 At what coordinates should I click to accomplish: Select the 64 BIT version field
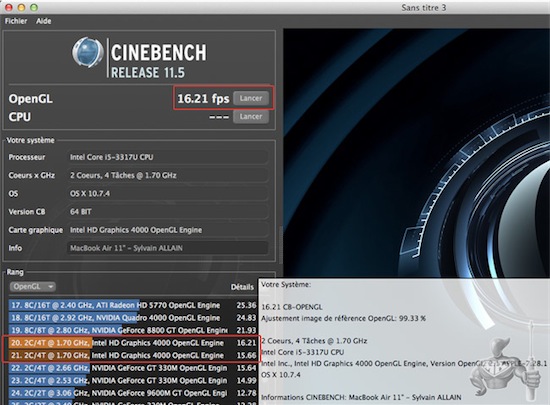(167, 212)
